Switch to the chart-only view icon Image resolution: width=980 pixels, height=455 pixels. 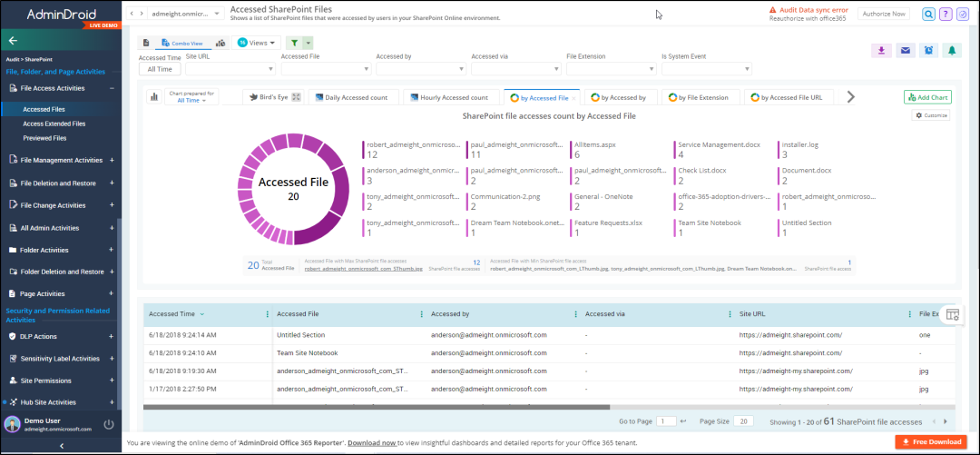click(220, 44)
